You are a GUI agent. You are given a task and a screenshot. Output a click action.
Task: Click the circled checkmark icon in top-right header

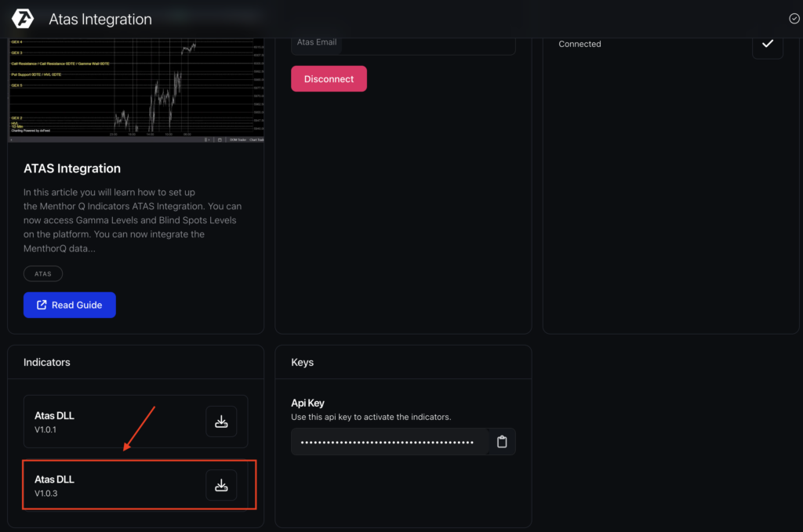click(794, 19)
